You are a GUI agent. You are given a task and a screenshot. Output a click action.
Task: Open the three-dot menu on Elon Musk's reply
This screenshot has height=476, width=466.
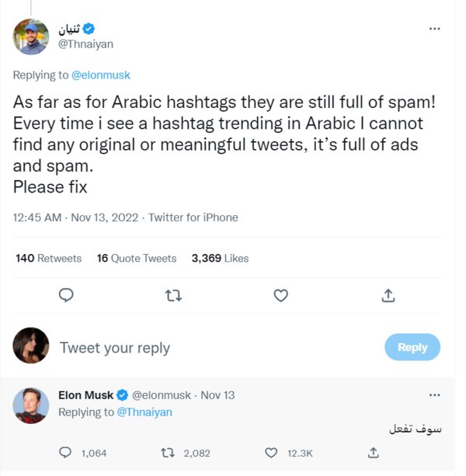(435, 395)
